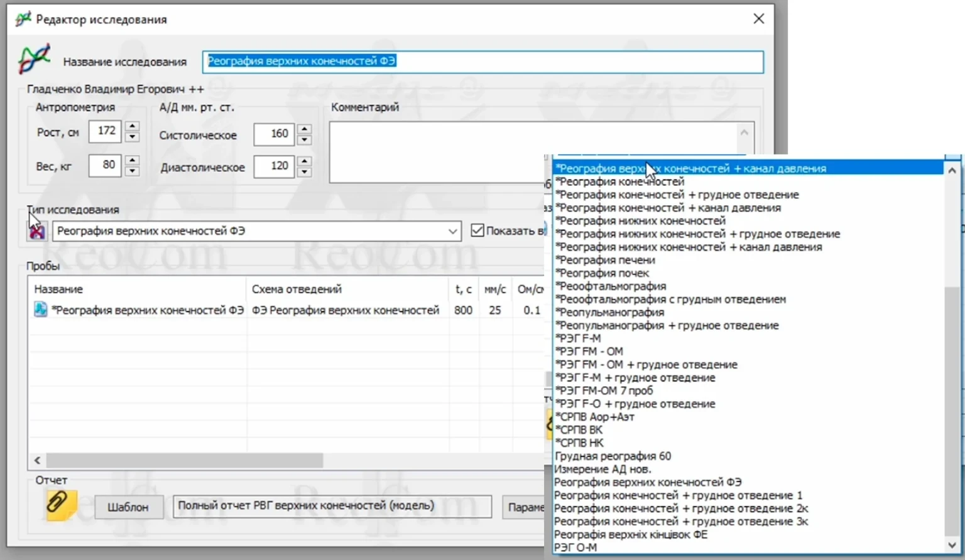
Task: Click the horizontal scrollbar thumb under Пробы
Action: 185,460
